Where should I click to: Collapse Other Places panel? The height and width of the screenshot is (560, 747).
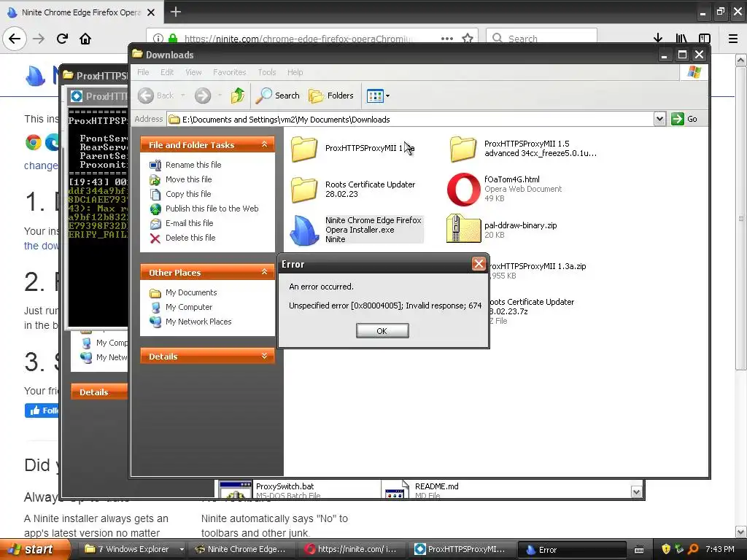point(264,272)
